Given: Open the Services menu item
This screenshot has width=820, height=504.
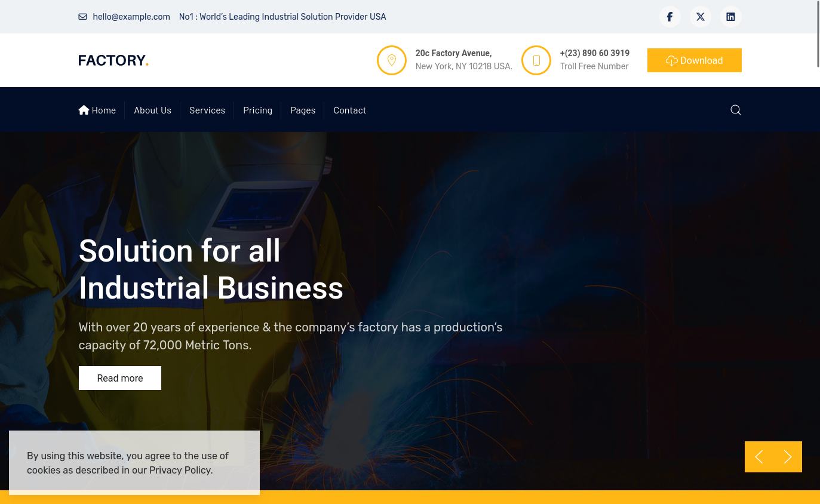Looking at the screenshot, I should click(207, 110).
